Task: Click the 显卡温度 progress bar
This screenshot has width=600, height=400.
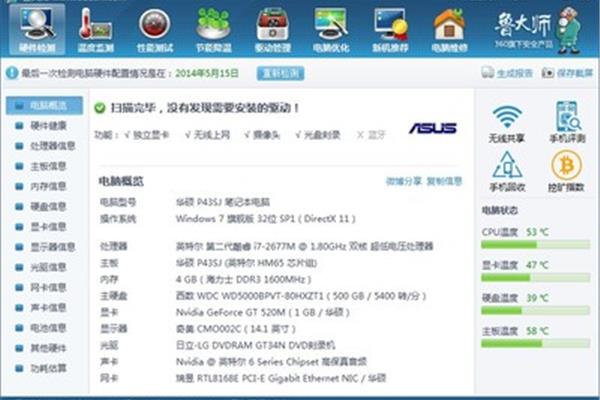Action: (x=535, y=278)
